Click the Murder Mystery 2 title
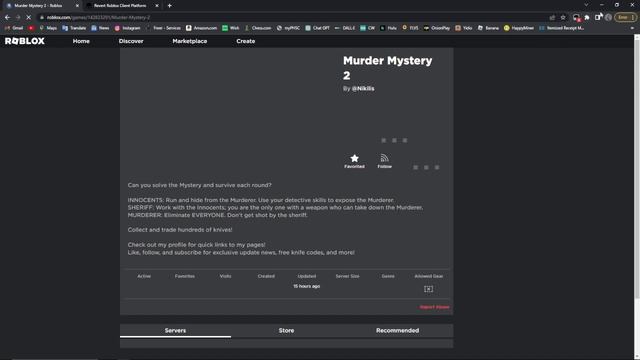Image resolution: width=640 pixels, height=360 pixels. (388, 68)
